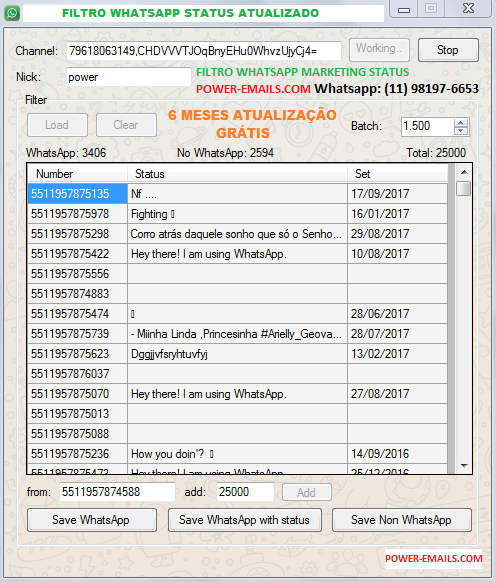The height and width of the screenshot is (582, 496).
Task: Click date cell 28/07/2017
Action: click(397, 334)
